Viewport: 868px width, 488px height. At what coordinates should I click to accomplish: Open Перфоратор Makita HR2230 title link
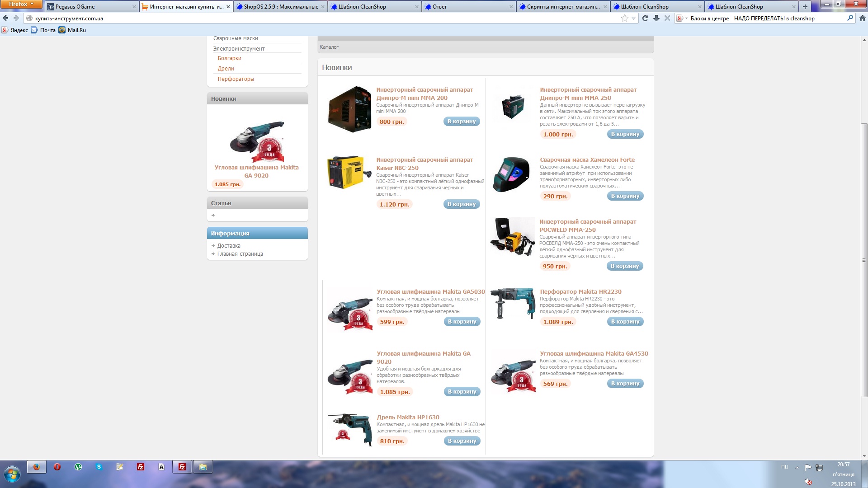580,292
